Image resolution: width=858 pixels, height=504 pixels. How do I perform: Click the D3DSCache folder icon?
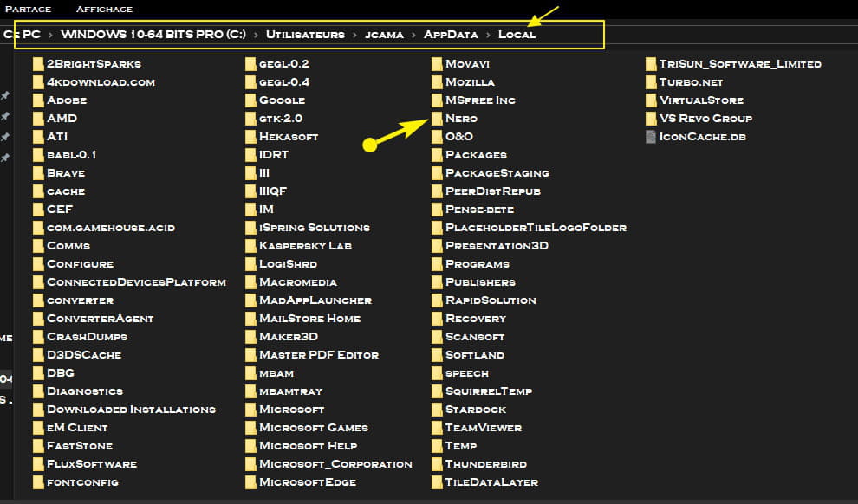(38, 355)
